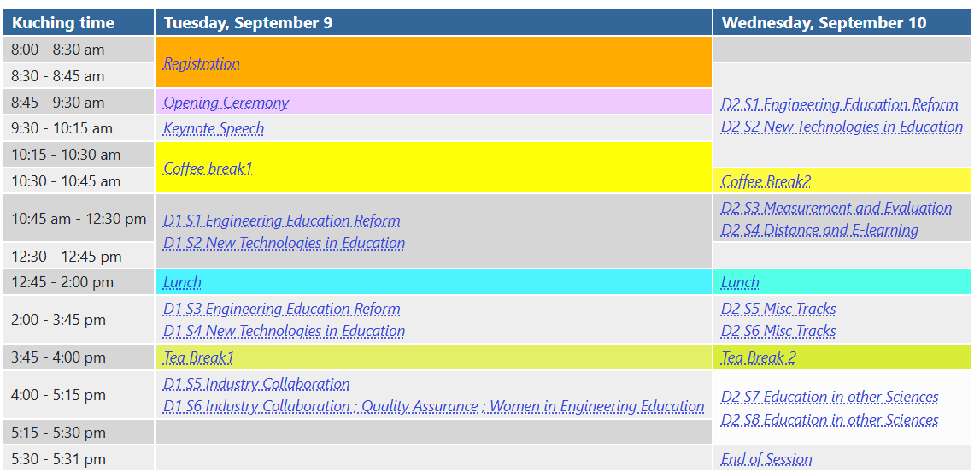
Task: Open D1 S1 Engineering Education Reform
Action: tap(281, 221)
